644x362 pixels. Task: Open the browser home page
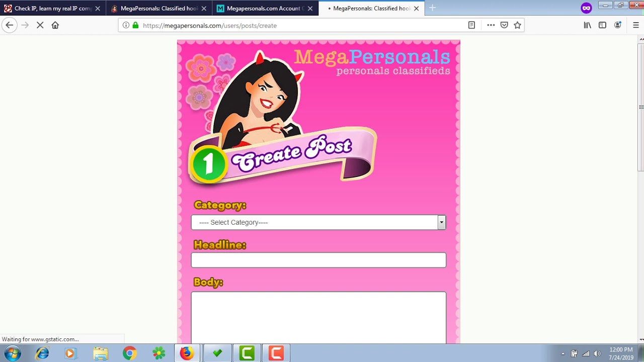[x=55, y=25]
